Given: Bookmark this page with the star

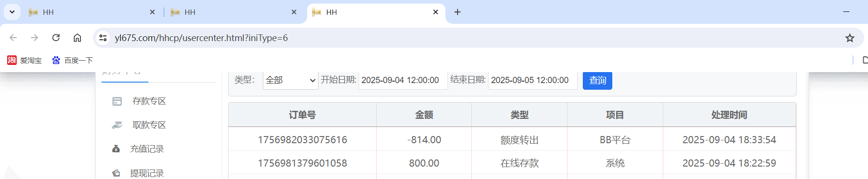Looking at the screenshot, I should 850,38.
